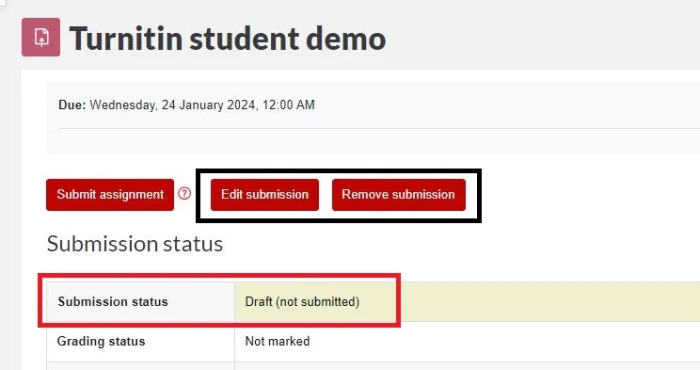The height and width of the screenshot is (370, 700).
Task: Open Edit submission
Action: click(x=265, y=195)
